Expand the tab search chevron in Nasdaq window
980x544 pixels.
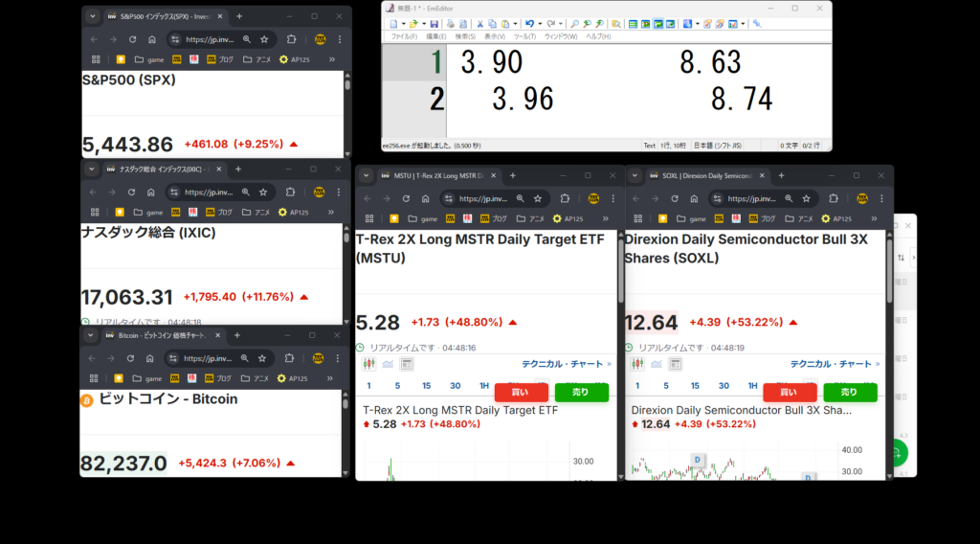point(91,170)
